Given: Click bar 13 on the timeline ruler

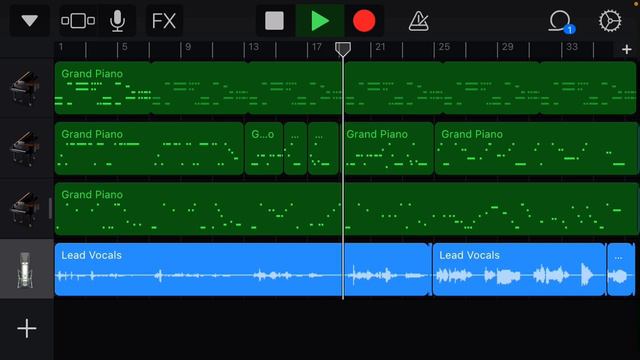Looking at the screenshot, I should tap(253, 47).
